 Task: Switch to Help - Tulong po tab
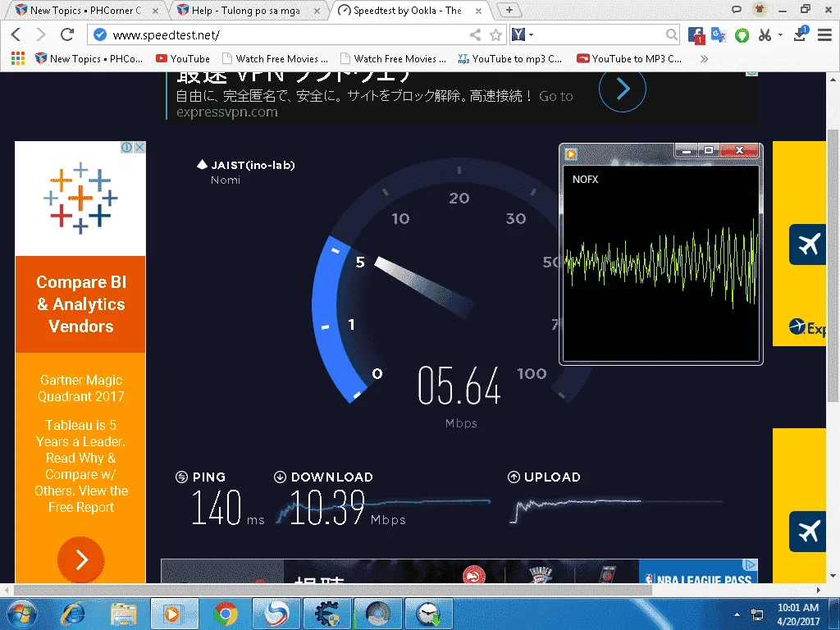pos(248,10)
